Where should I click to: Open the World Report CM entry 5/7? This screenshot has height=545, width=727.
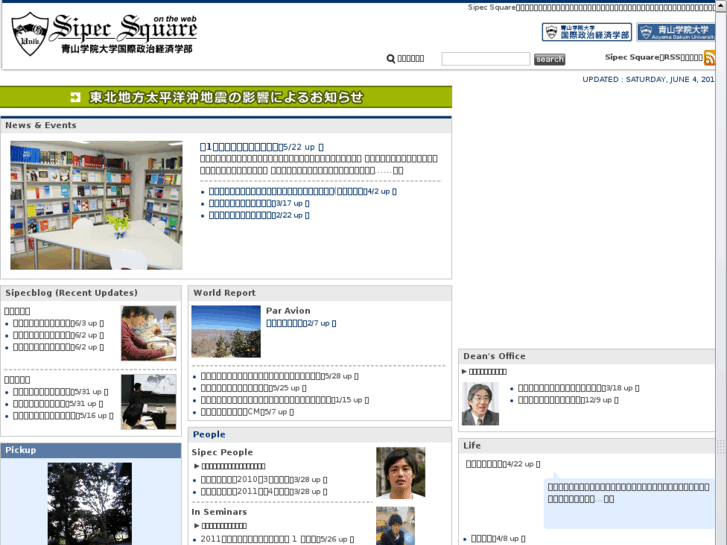click(x=247, y=412)
